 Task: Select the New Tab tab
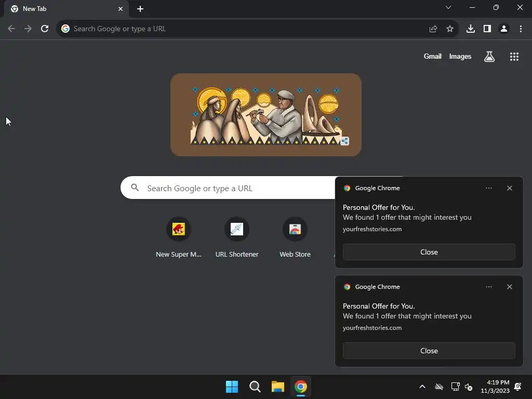[66, 9]
